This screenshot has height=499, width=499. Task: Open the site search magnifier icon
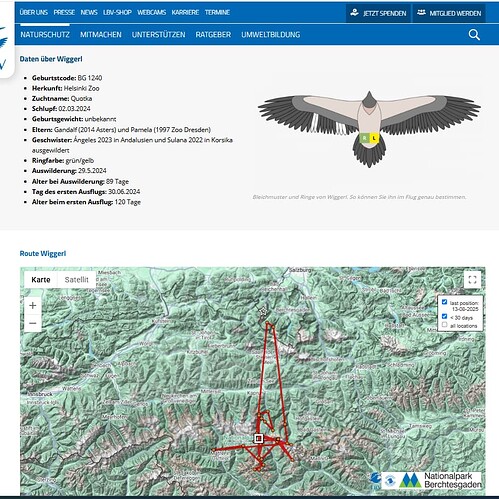(x=474, y=34)
